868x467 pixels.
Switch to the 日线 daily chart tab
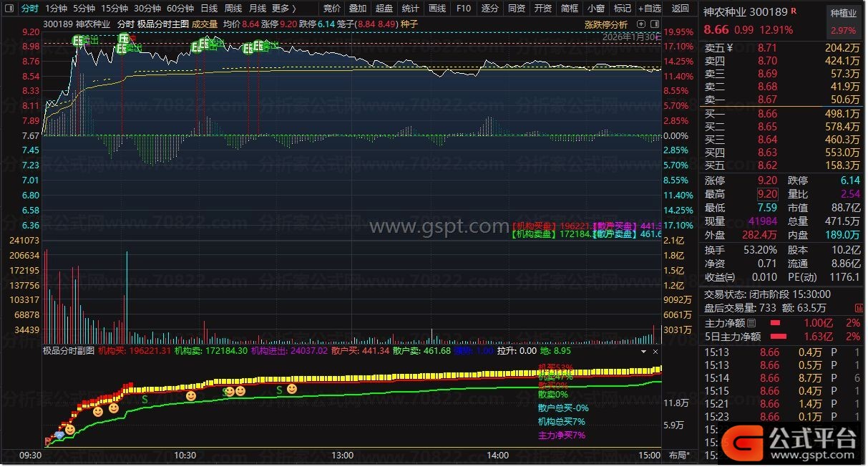(x=209, y=9)
